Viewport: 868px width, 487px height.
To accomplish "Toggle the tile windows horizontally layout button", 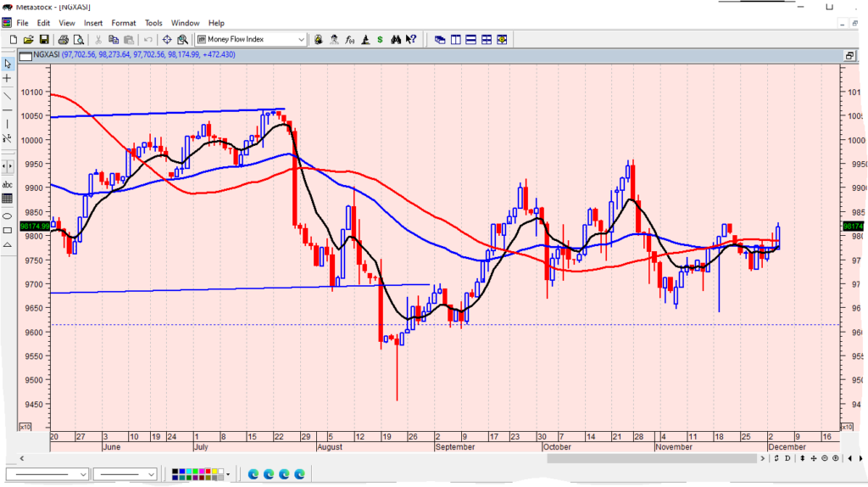I will pyautogui.click(x=470, y=39).
